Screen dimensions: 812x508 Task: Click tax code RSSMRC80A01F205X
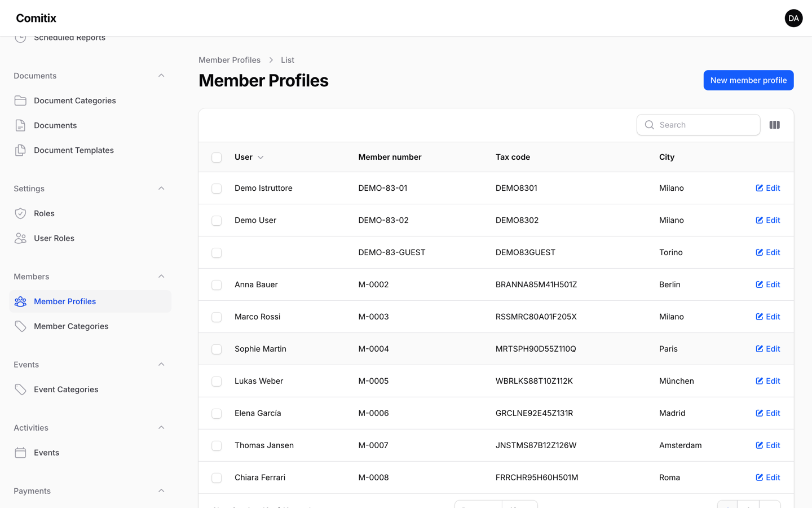(x=536, y=317)
